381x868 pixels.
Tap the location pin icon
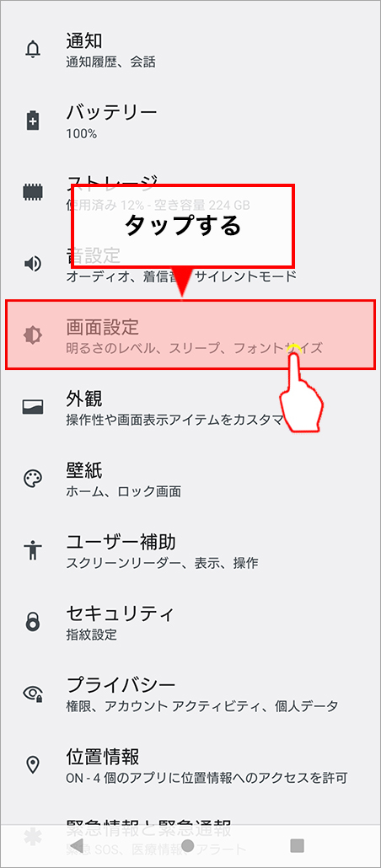[33, 764]
